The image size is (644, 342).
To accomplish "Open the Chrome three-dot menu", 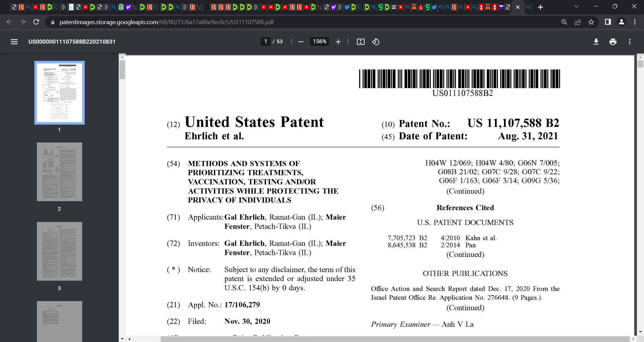I will (635, 22).
